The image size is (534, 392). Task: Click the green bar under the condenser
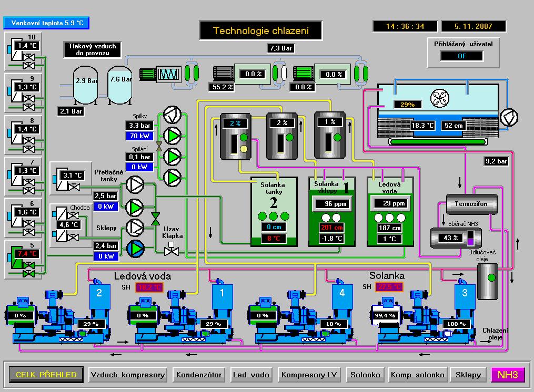pos(438,141)
